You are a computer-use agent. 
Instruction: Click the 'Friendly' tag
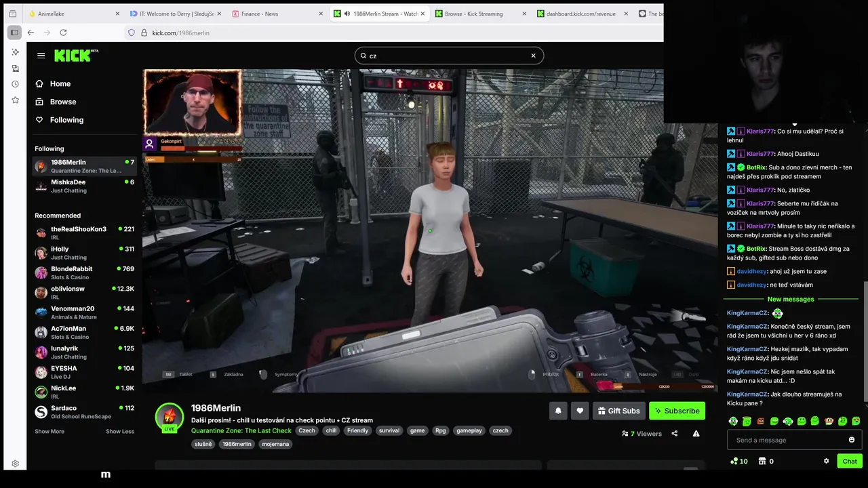pyautogui.click(x=358, y=430)
